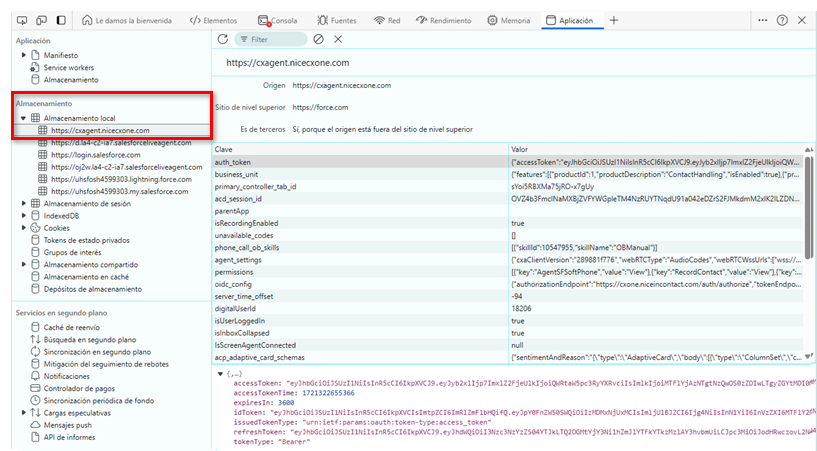Toggle the sidebar dock icon
Image resolution: width=817 pixels, height=451 pixels.
point(61,20)
